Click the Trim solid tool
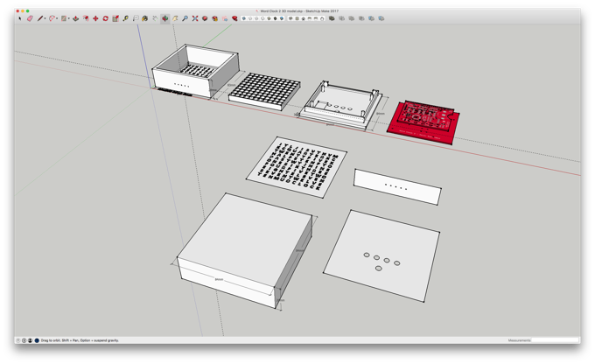The width and height of the screenshot is (595, 364). pyautogui.click(x=371, y=18)
